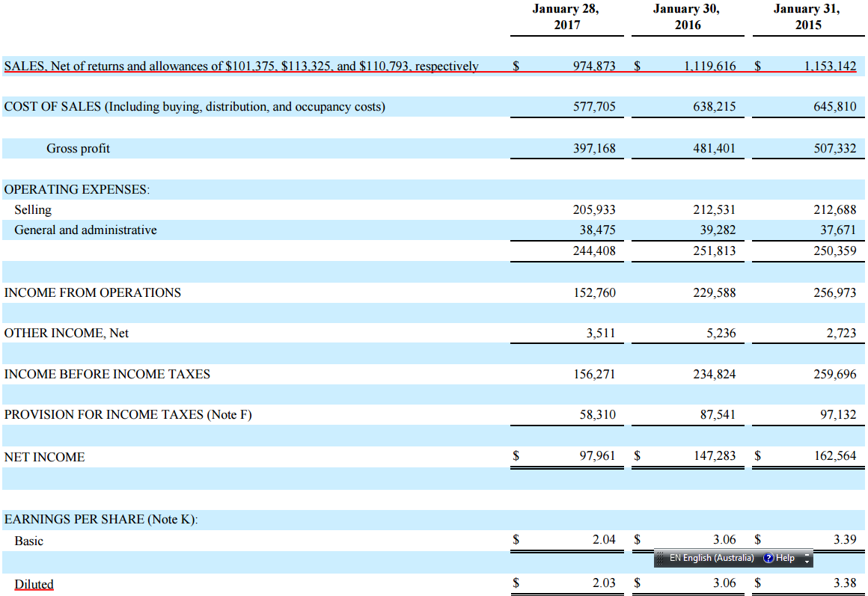Select the January 28, 2017 column header
The width and height of the screenshot is (868, 596).
click(566, 17)
